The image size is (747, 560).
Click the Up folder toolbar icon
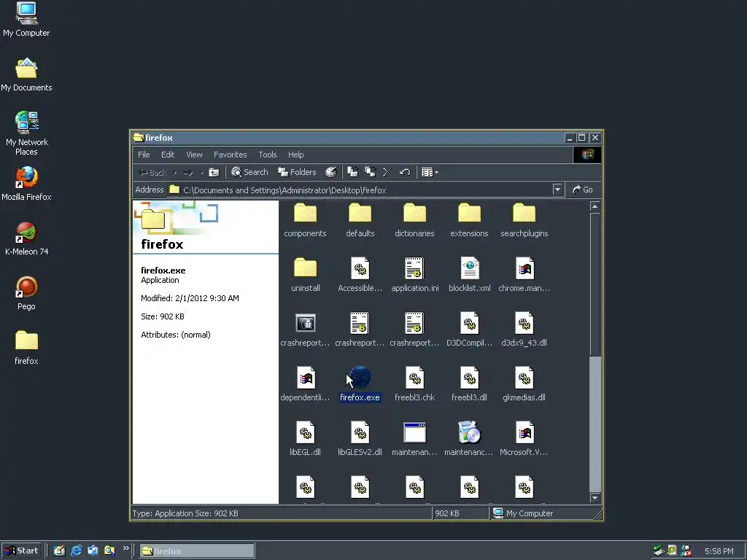tap(214, 172)
